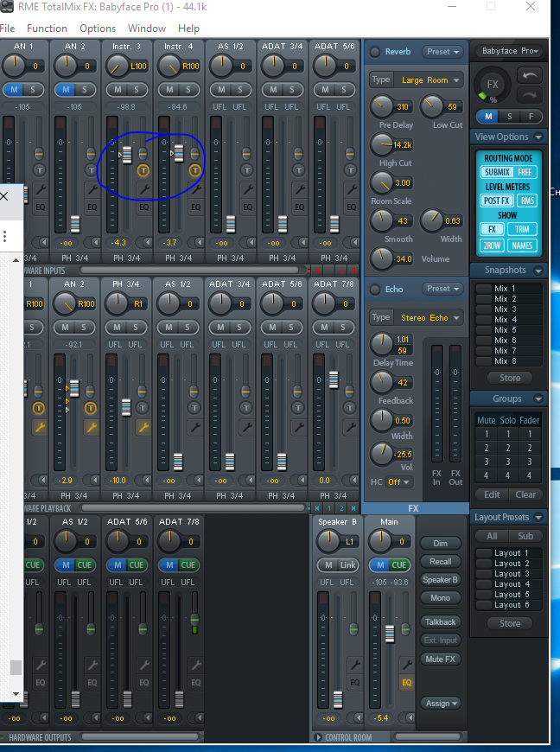This screenshot has width=560, height=752.
Task: Enable the Reverb power toggle
Action: [x=374, y=52]
